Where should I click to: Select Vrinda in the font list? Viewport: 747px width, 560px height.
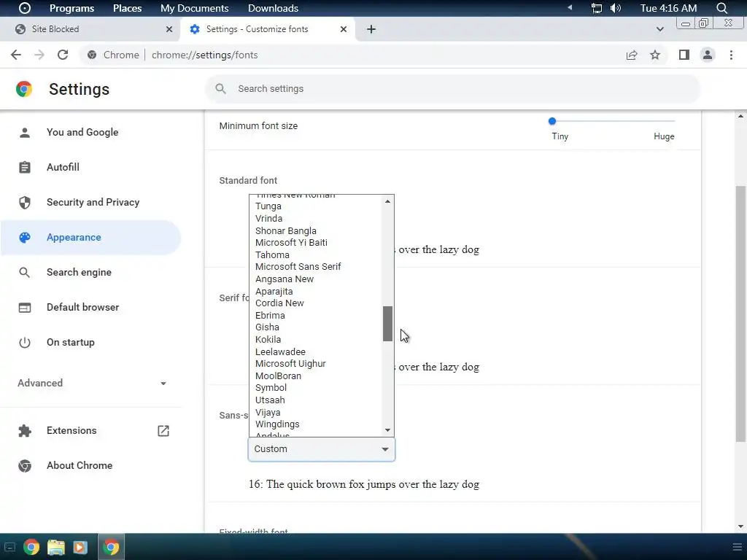pyautogui.click(x=316, y=219)
